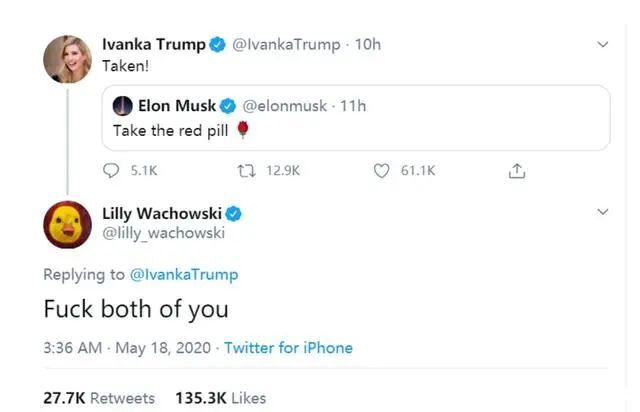Click Elon Musk's small avatar in quoted tweet
This screenshot has width=640, height=412.
122,106
